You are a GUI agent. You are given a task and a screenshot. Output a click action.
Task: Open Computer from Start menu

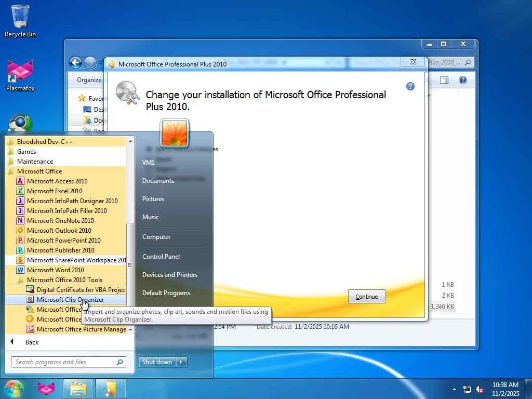pos(156,237)
